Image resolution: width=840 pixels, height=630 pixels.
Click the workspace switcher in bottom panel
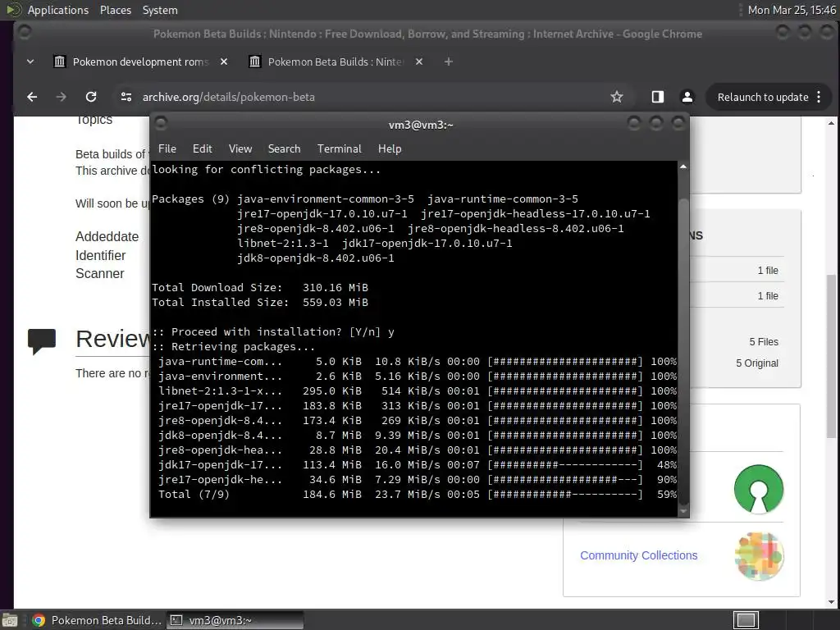(746, 620)
